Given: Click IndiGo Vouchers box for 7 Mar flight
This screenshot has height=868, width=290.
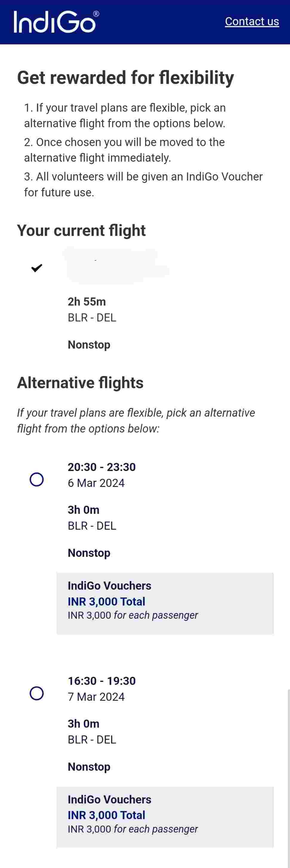Looking at the screenshot, I should pos(165,817).
